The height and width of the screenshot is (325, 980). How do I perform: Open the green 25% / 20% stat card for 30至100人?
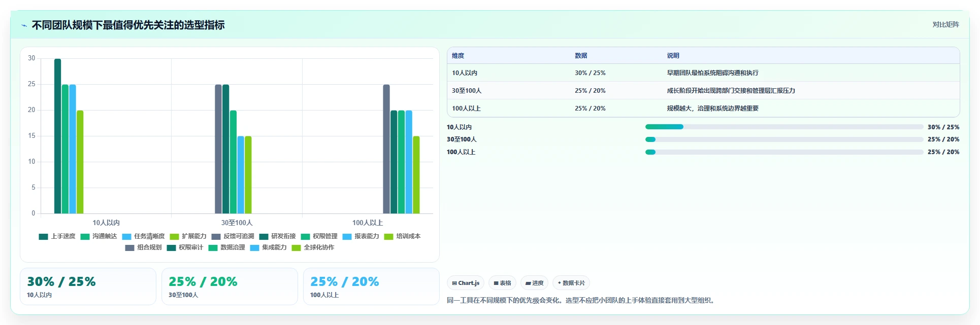[x=230, y=286]
